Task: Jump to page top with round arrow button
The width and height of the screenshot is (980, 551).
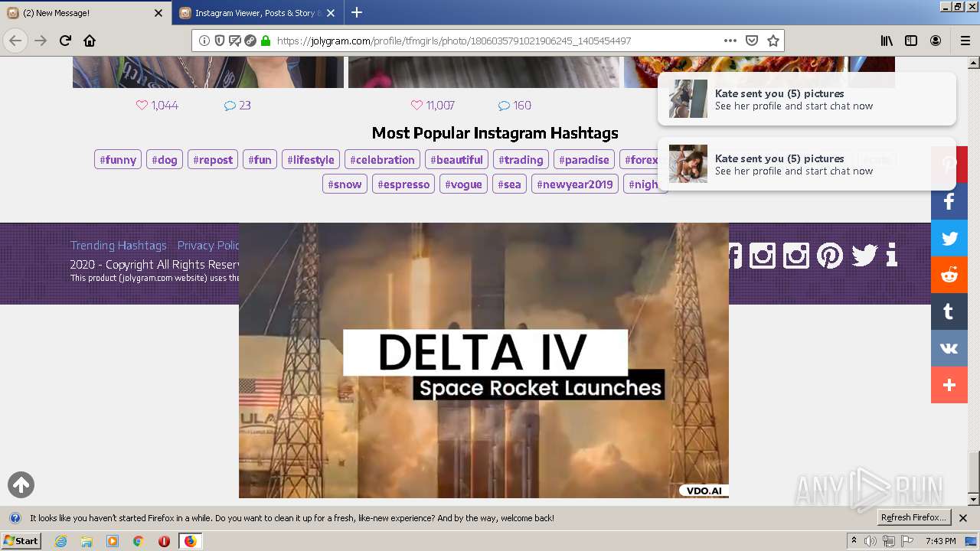Action: 21,484
